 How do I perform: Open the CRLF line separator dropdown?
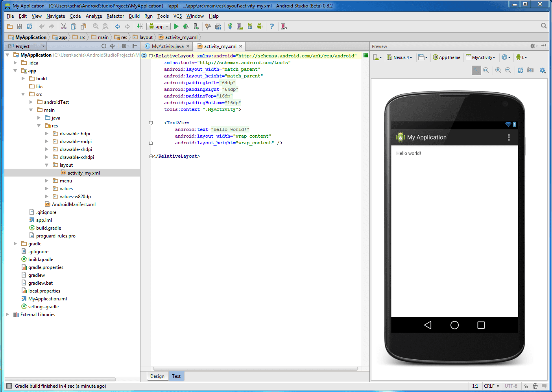click(491, 386)
